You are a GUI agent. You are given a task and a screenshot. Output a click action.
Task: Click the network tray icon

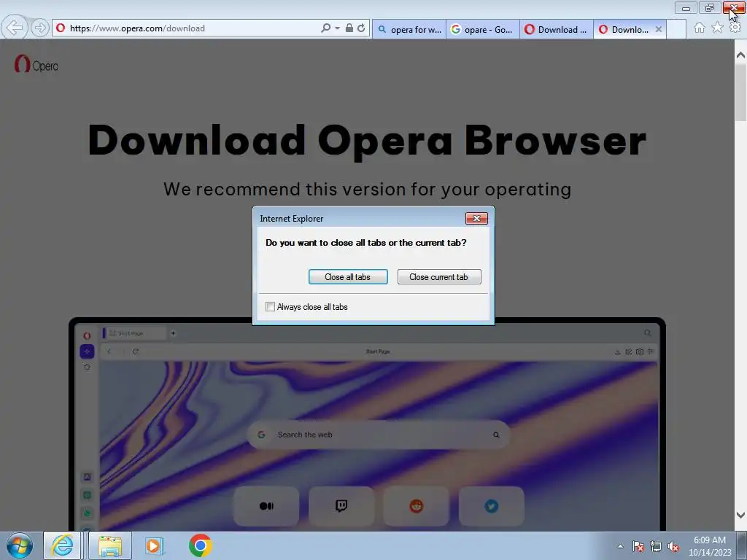(x=656, y=546)
